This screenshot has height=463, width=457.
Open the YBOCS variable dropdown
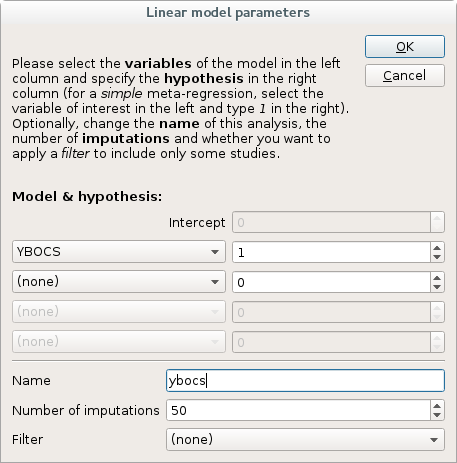pyautogui.click(x=119, y=252)
